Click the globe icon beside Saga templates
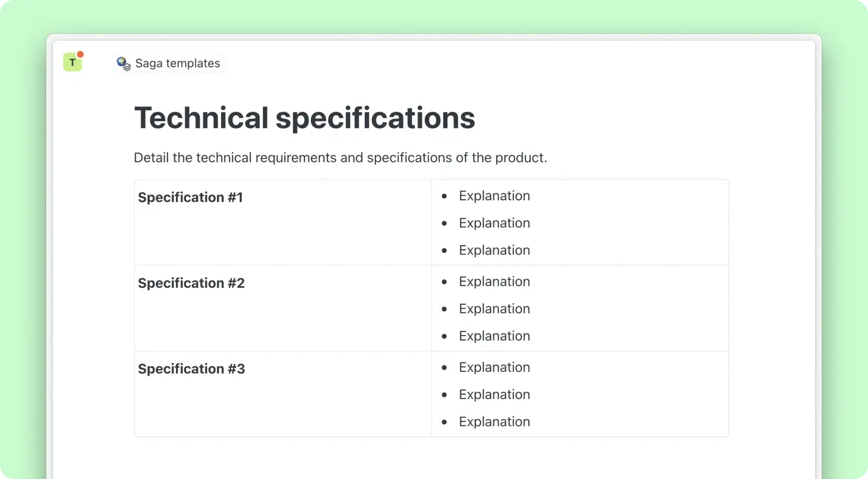 [x=123, y=63]
